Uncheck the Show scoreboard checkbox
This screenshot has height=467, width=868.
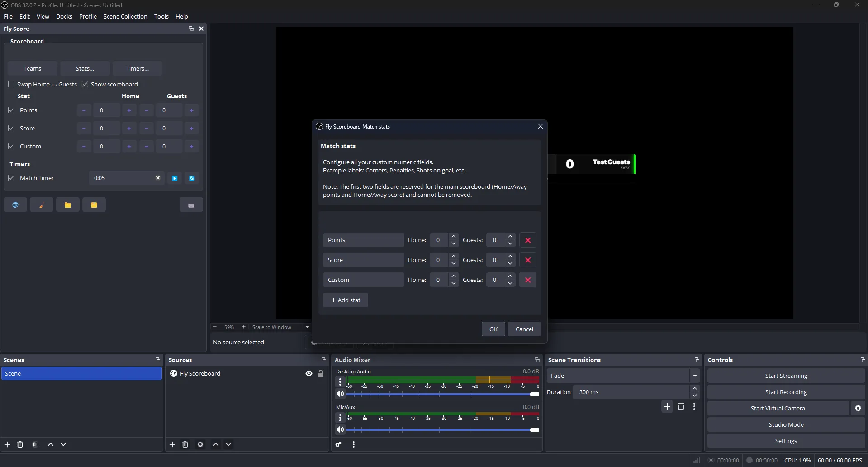[x=85, y=84]
